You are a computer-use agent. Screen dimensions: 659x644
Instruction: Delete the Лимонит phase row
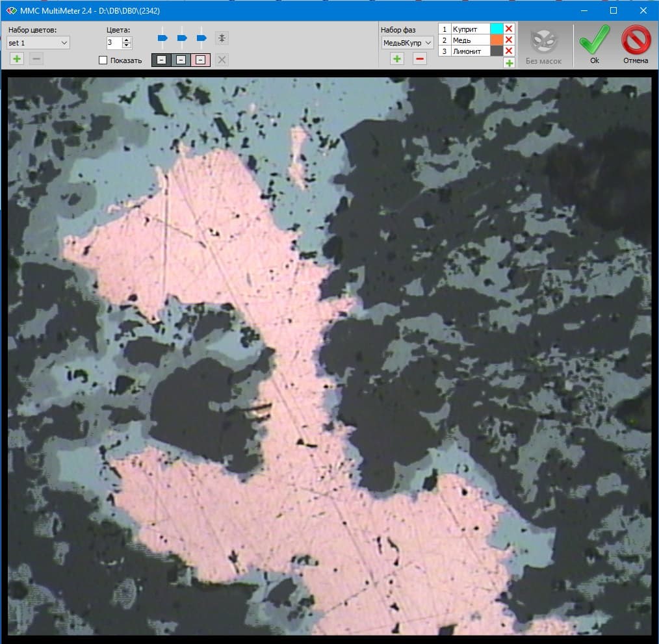click(x=509, y=51)
